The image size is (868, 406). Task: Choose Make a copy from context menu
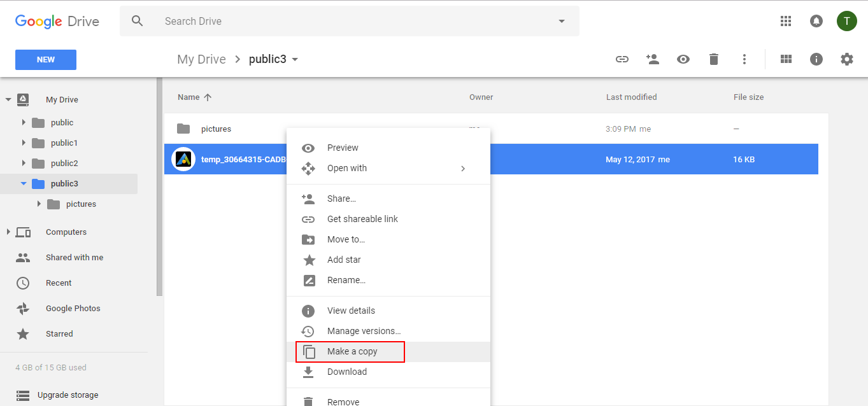[x=352, y=351]
